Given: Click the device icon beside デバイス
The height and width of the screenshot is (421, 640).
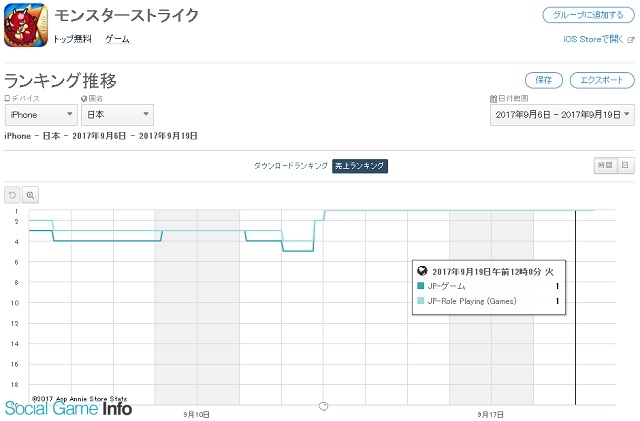Looking at the screenshot, I should pyautogui.click(x=7, y=99).
